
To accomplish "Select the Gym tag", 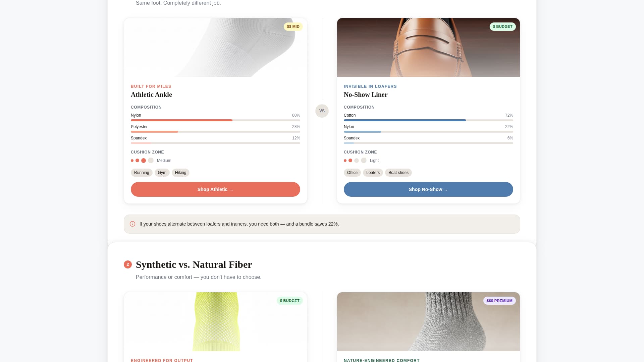I will click(x=162, y=173).
